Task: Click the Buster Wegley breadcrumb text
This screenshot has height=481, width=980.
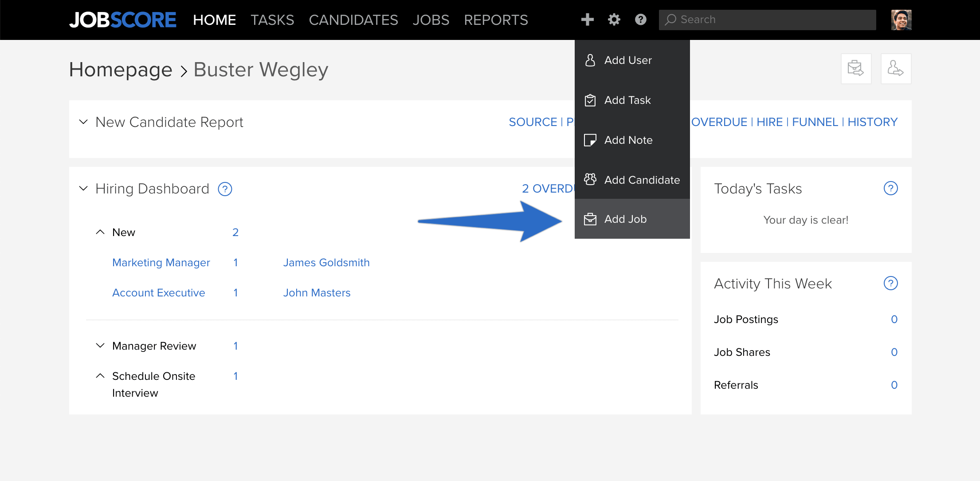Action: 261,70
